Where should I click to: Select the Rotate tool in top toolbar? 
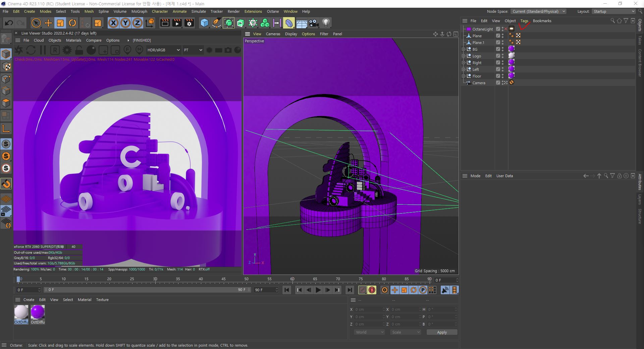click(72, 23)
